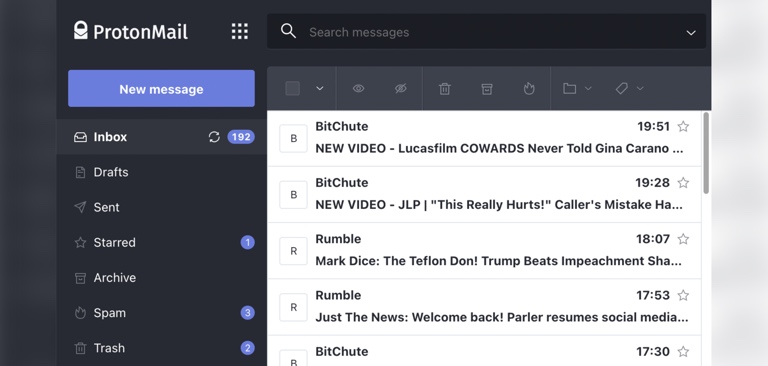Move to trash via toolbar bin icon
Image resolution: width=768 pixels, height=366 pixels.
(444, 89)
